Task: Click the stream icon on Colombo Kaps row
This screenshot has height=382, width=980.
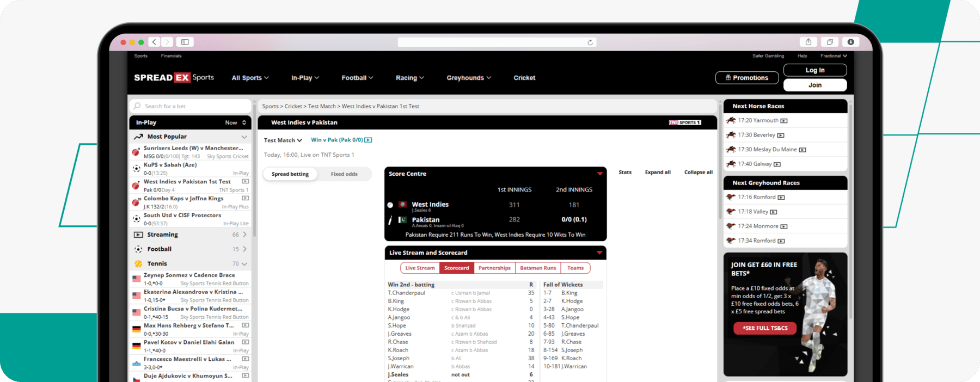Action: (246, 199)
